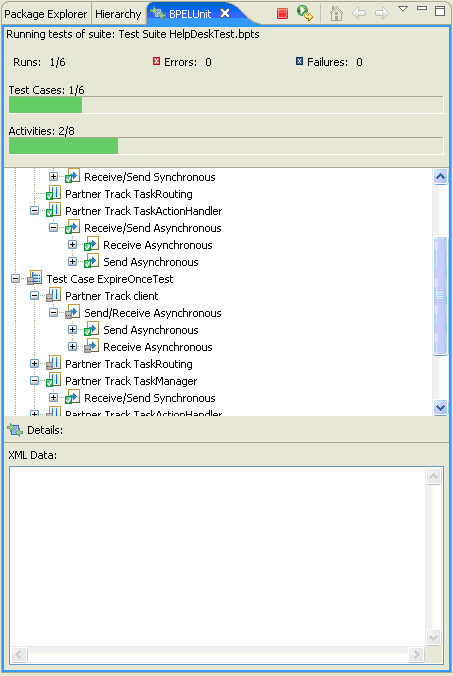This screenshot has height=676, width=453.
Task: Click the passed Send Asynchronous icon under TaskActionHandler
Action: [x=91, y=261]
